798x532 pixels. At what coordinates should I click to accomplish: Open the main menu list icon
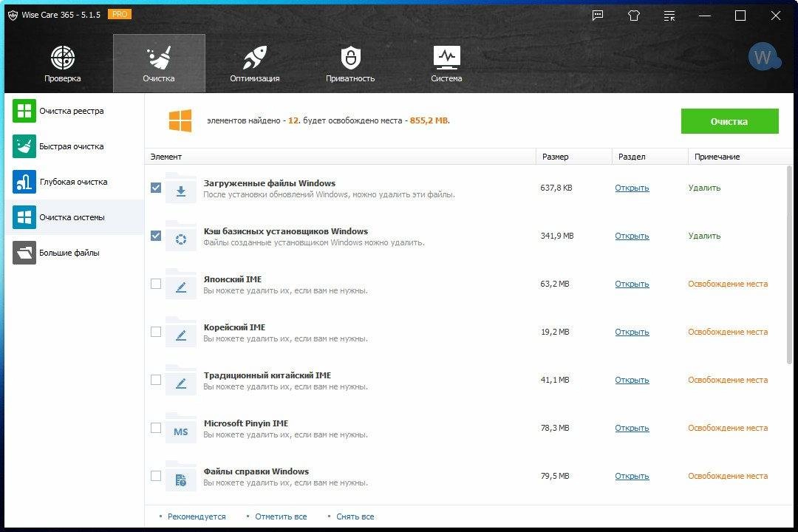tap(669, 16)
